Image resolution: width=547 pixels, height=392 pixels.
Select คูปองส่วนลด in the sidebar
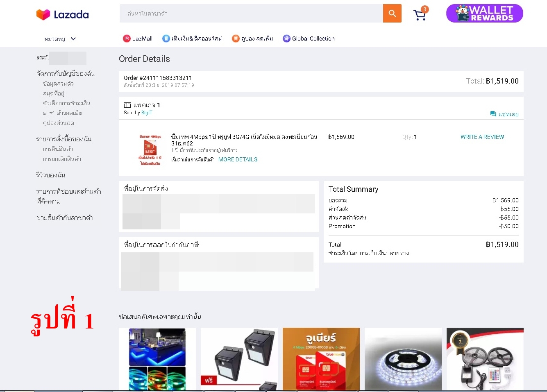point(59,123)
